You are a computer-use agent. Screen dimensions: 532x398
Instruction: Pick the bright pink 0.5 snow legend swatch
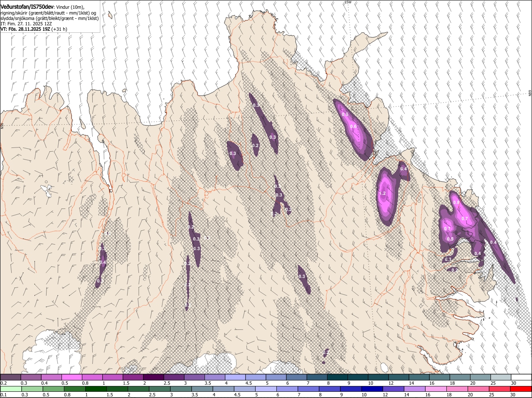click(71, 377)
